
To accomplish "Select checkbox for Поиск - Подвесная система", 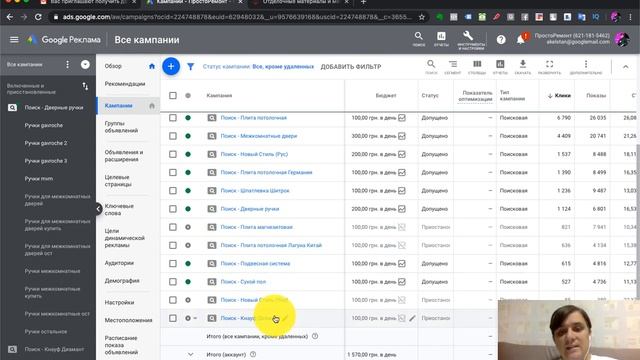I will point(173,263).
